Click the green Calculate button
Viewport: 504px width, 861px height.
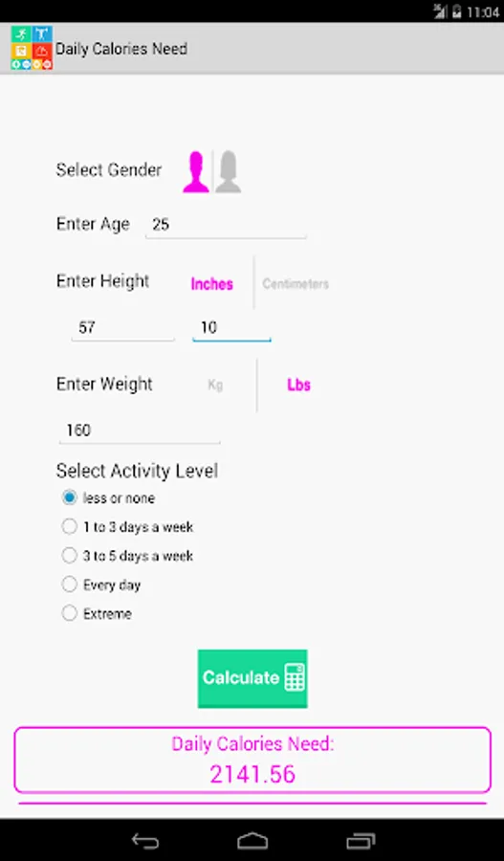pyautogui.click(x=252, y=678)
